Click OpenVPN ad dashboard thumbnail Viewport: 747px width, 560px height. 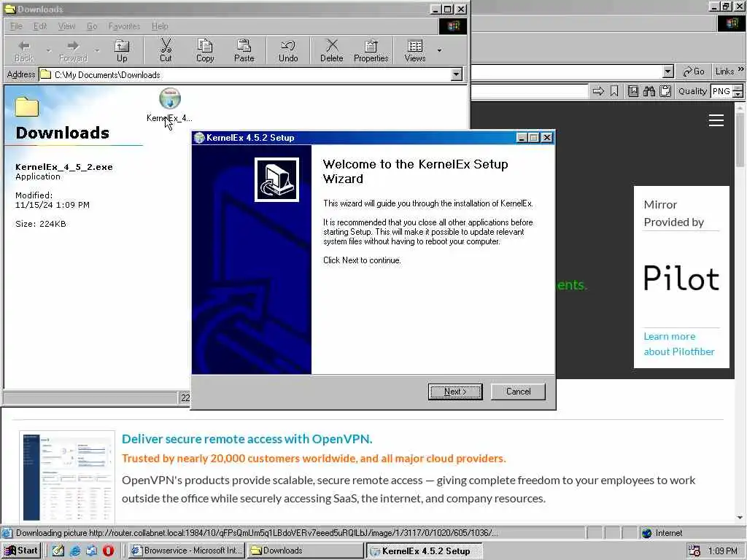click(67, 475)
